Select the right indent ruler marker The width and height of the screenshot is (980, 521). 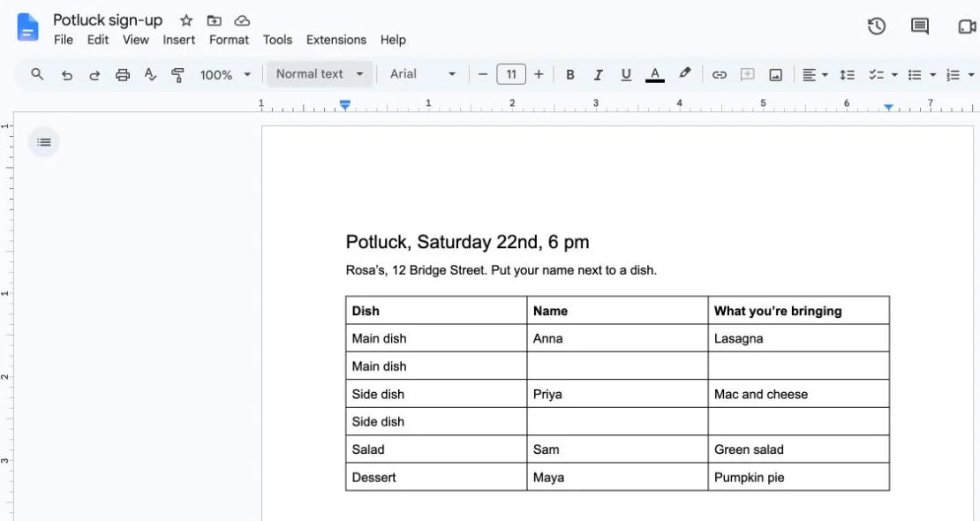coord(888,107)
